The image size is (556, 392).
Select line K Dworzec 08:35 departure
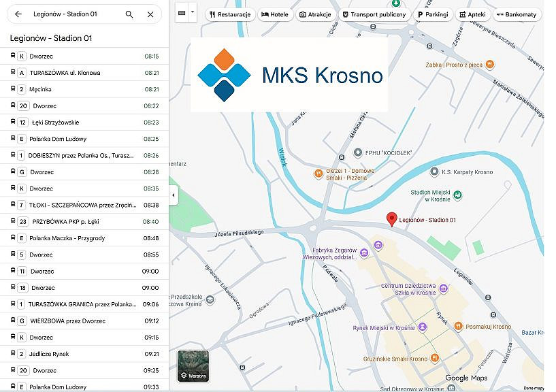pos(84,189)
